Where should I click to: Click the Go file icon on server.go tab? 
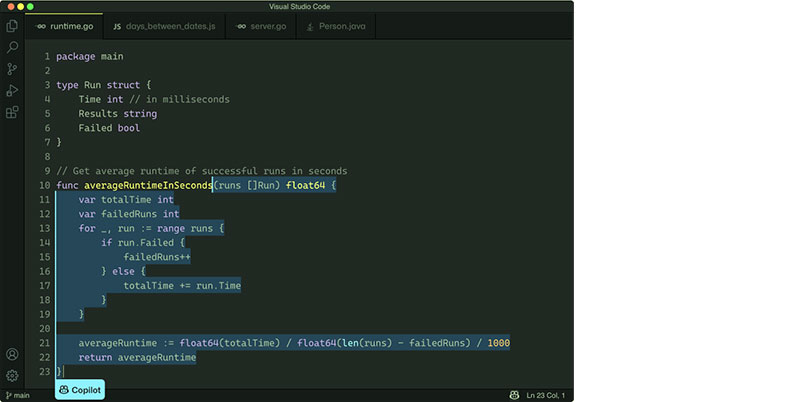pyautogui.click(x=241, y=27)
